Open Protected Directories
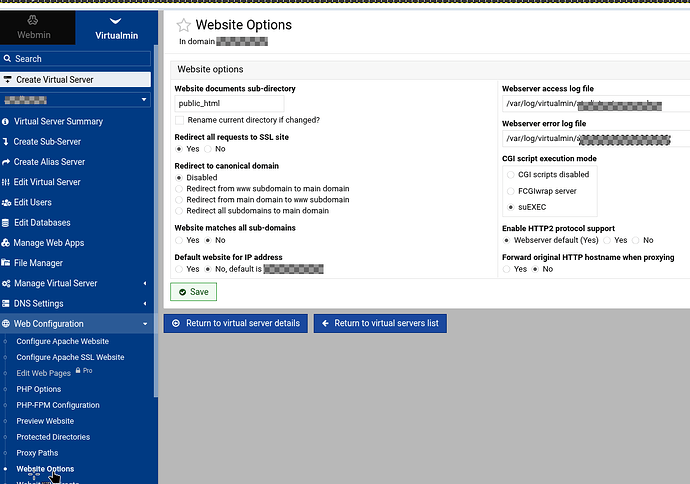This screenshot has height=484, width=690. tap(53, 437)
